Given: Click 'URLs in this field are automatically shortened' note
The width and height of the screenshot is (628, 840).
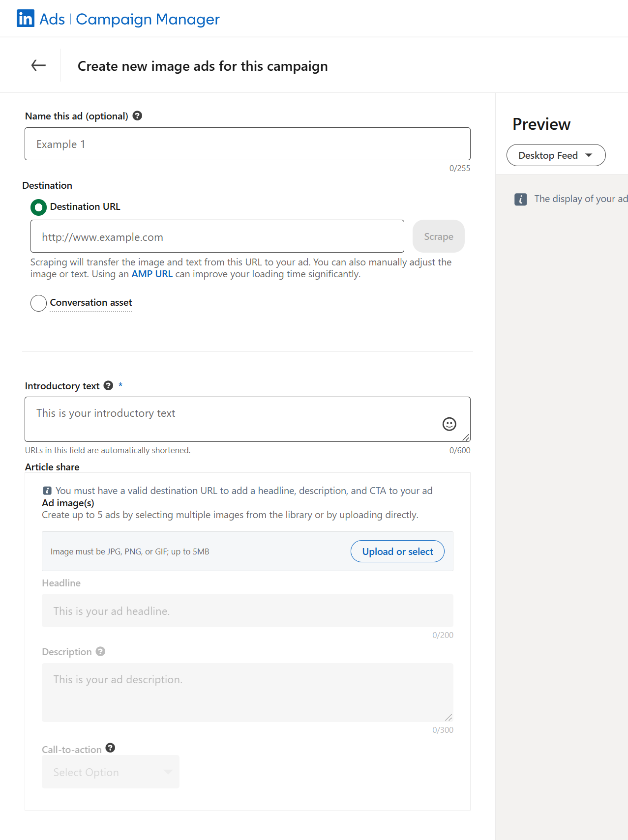Looking at the screenshot, I should 108,450.
